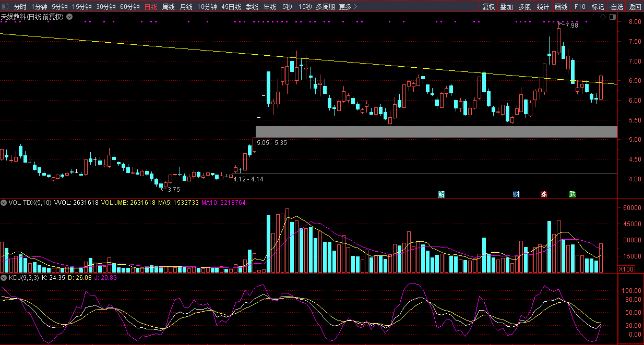The image size is (644, 345).
Task: Click the red 涨 event marker
Action: pyautogui.click(x=544, y=194)
